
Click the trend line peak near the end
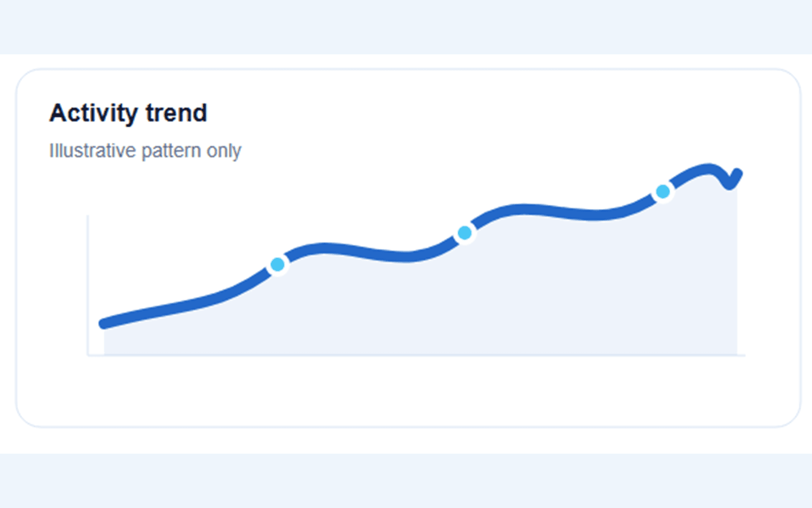(708, 168)
